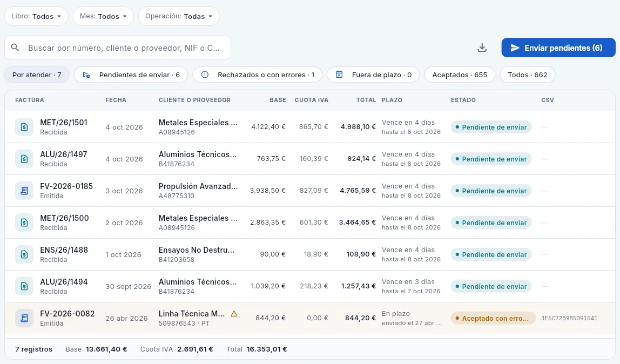The width and height of the screenshot is (620, 364).
Task: Click the issued invoice icon for FV-2026-0185
Action: [24, 191]
